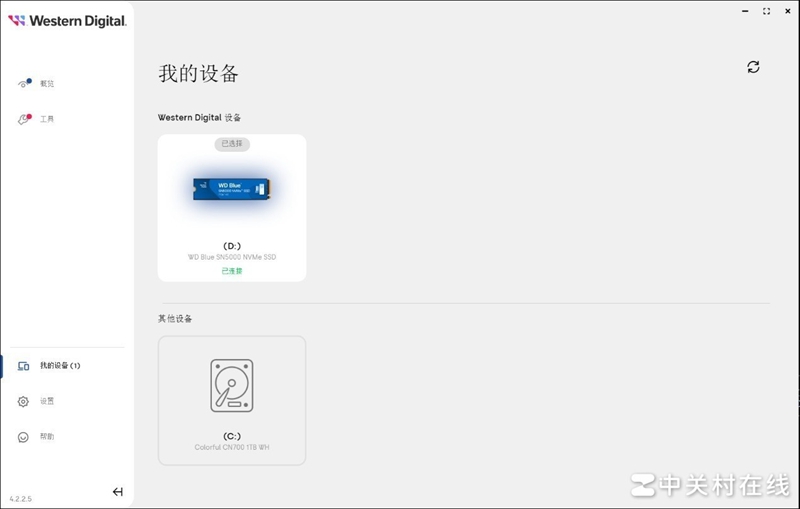Open 我的设备 (1) menu item

[x=60, y=365]
